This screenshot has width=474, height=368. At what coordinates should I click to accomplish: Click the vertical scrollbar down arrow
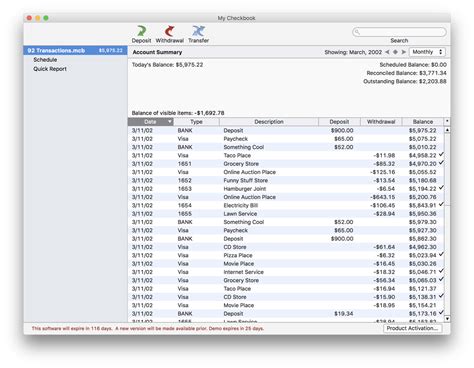pos(447,319)
